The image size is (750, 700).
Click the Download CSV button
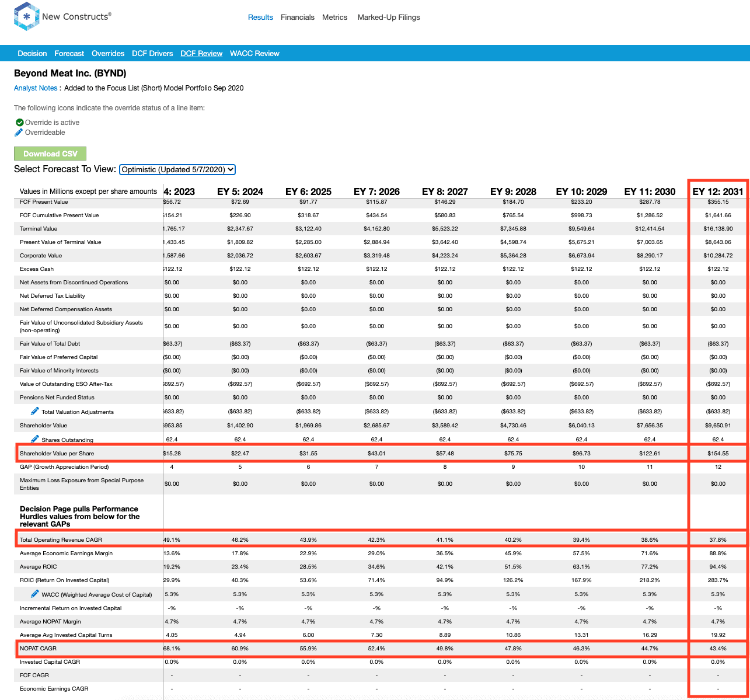tap(50, 154)
